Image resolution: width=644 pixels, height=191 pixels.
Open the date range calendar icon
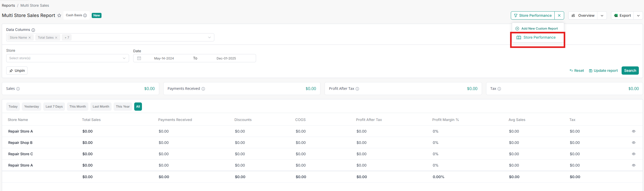pos(139,58)
